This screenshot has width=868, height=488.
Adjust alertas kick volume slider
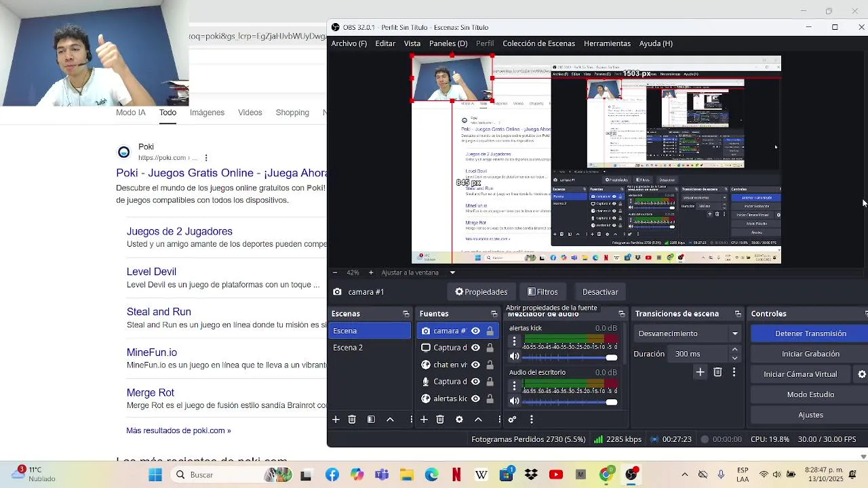click(x=570, y=358)
